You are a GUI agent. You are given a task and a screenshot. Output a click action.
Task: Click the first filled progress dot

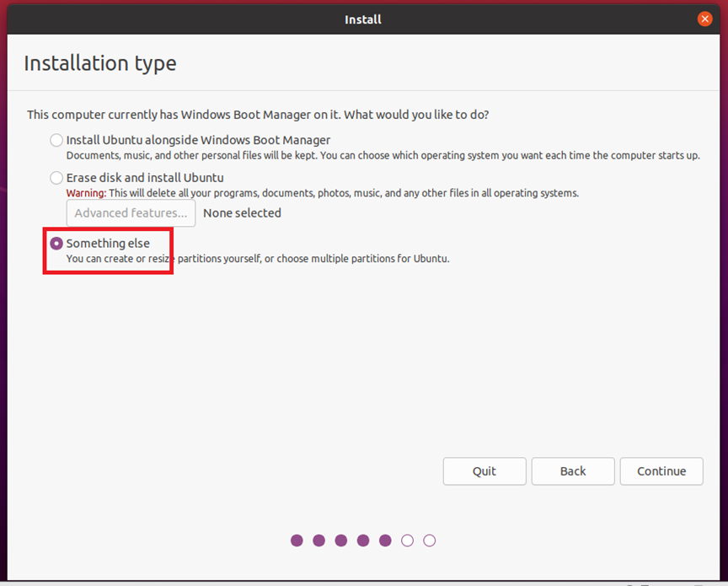click(x=297, y=540)
